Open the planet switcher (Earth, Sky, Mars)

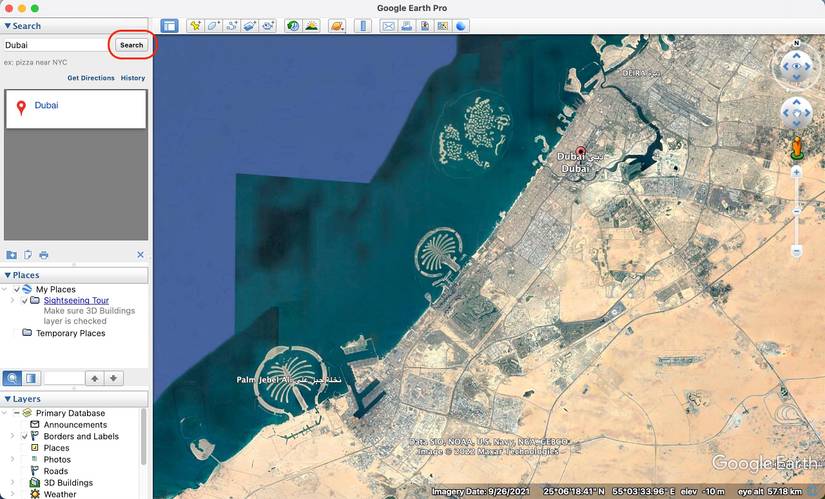(337, 26)
